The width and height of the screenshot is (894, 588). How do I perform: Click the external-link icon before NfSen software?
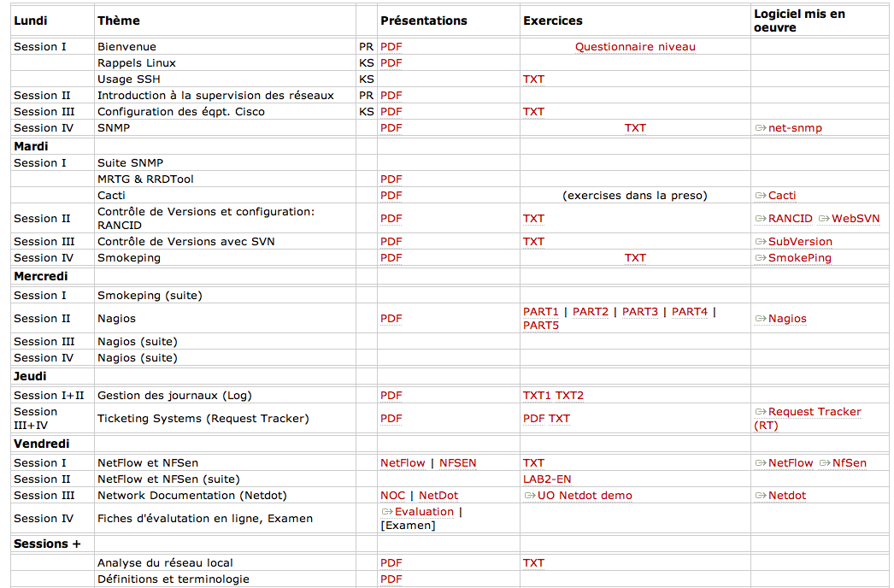pyautogui.click(x=825, y=463)
